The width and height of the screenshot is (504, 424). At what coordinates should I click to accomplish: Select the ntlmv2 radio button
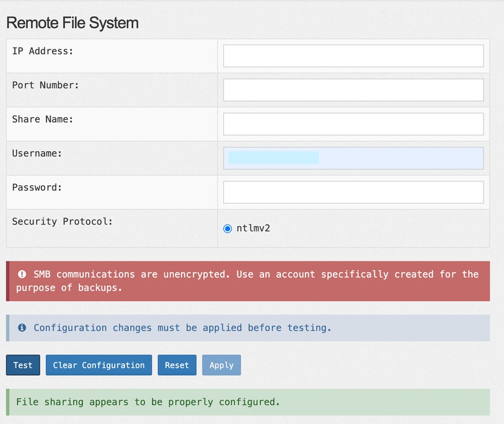click(228, 229)
